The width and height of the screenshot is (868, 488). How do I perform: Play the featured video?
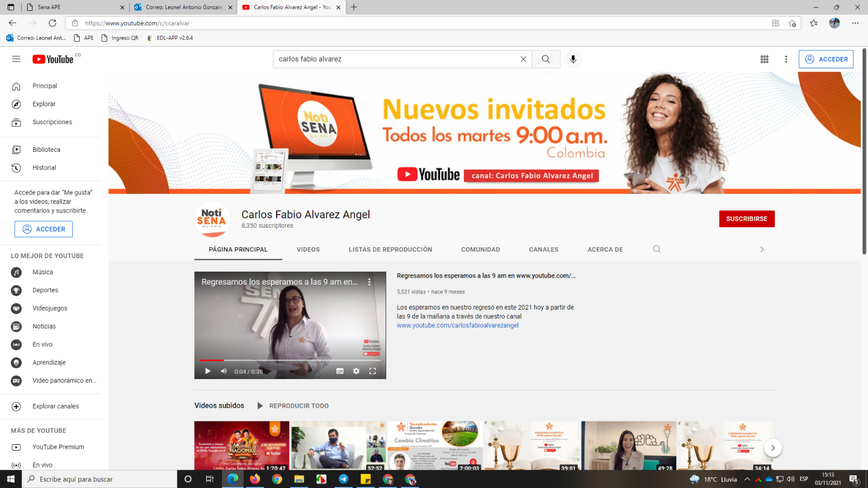click(207, 371)
